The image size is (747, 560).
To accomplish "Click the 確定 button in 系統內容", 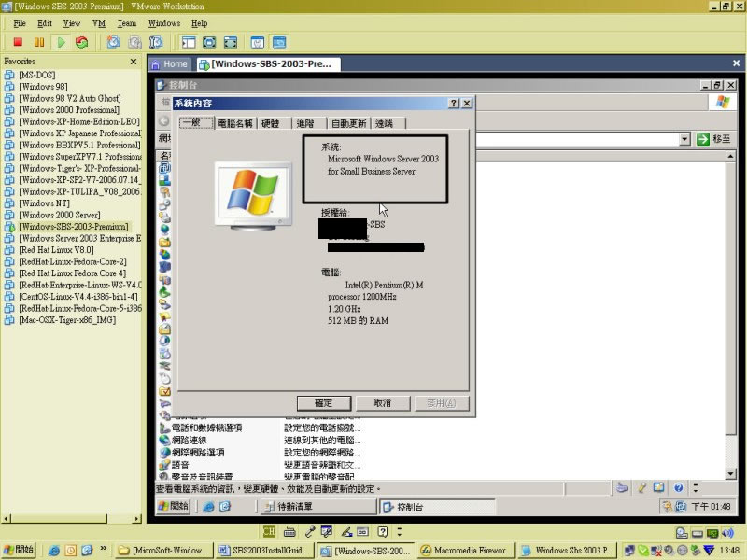I will [324, 403].
